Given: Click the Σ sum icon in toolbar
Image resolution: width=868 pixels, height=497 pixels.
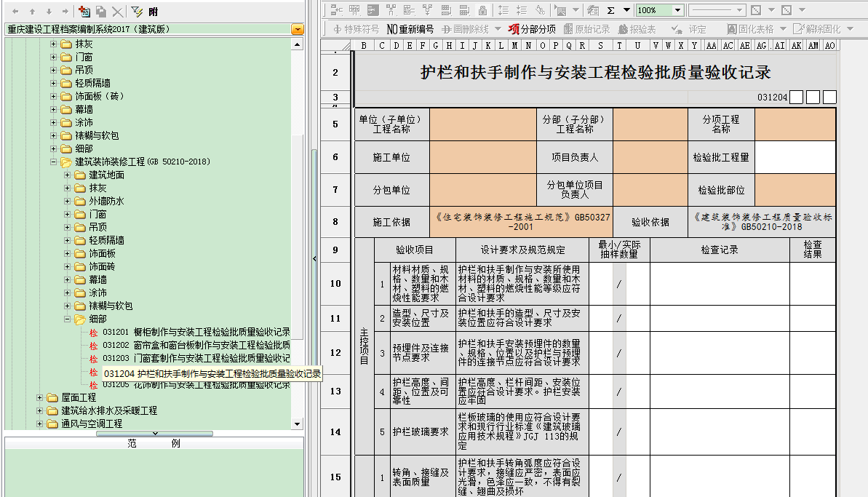Looking at the screenshot, I should pyautogui.click(x=610, y=10).
